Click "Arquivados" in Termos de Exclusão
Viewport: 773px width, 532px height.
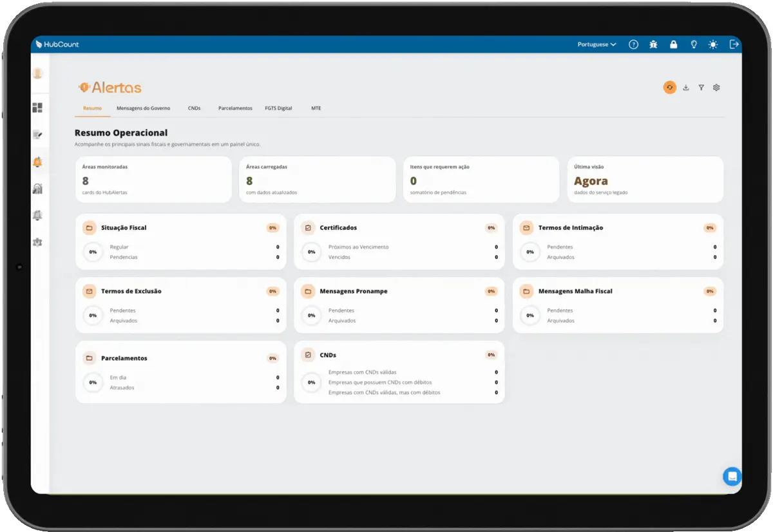(195, 320)
